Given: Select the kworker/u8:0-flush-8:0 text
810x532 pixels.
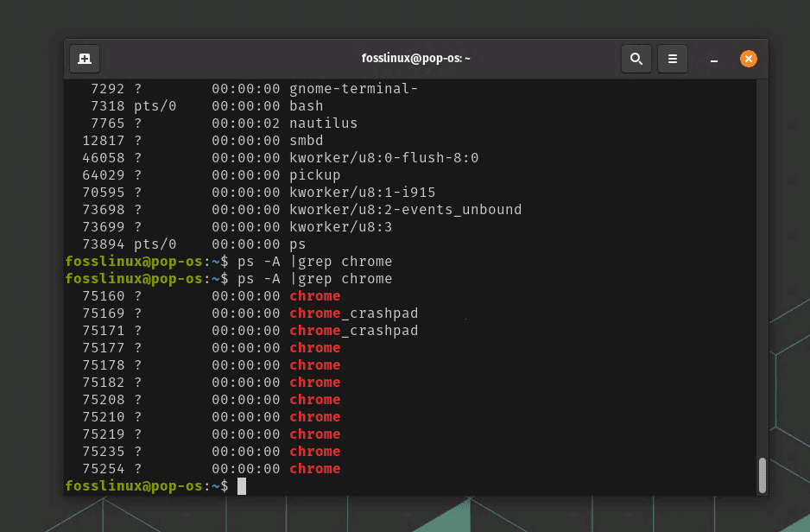Looking at the screenshot, I should (383, 158).
